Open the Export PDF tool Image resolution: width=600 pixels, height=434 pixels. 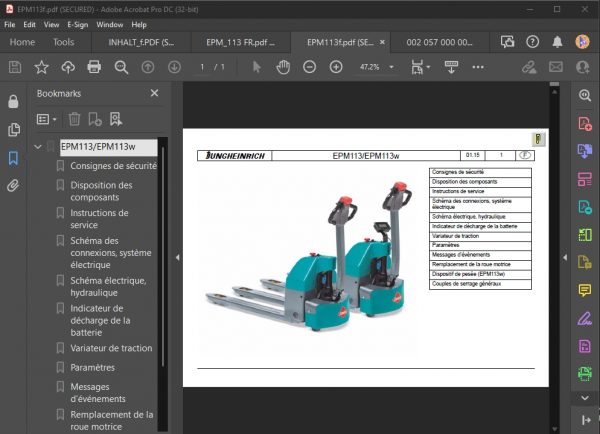pos(585,151)
